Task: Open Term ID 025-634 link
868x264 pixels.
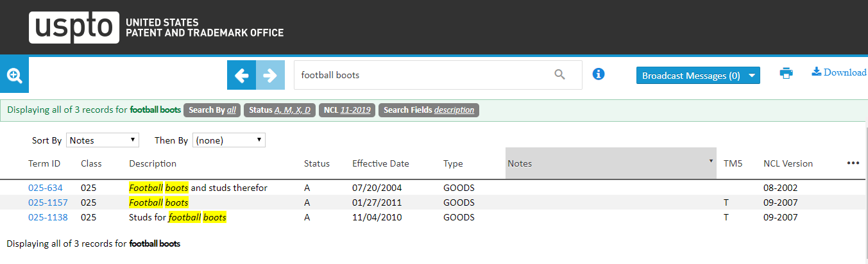Action: [x=45, y=188]
